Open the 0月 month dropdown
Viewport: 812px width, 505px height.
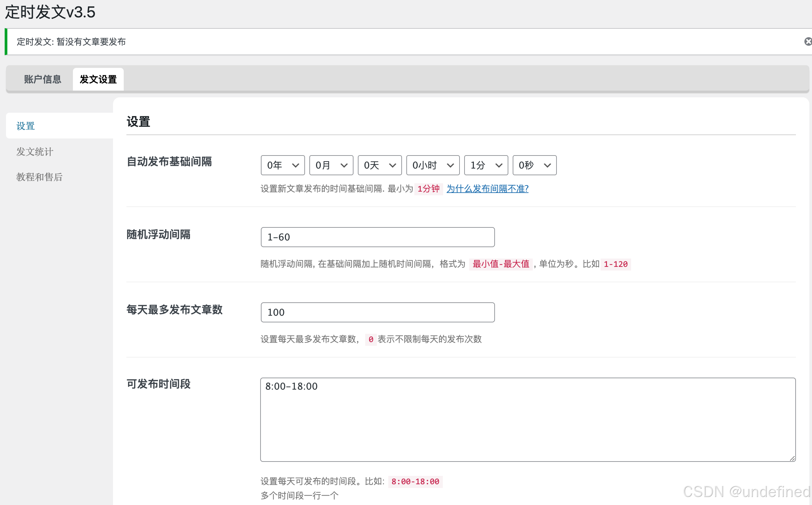coord(331,165)
